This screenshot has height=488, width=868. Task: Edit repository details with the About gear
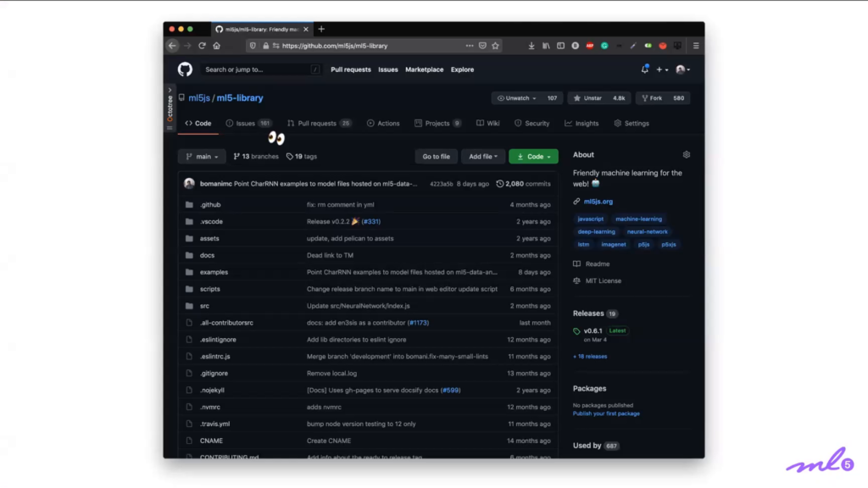[687, 155]
